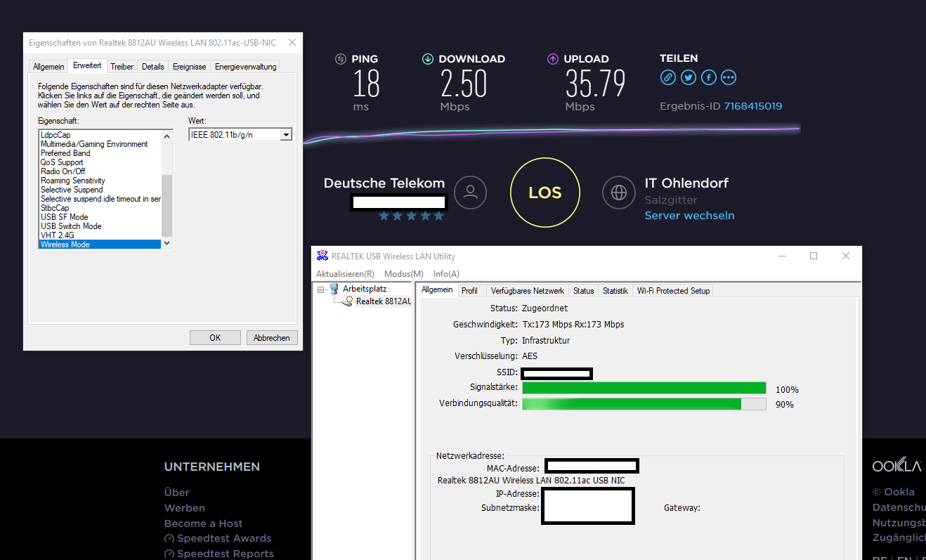This screenshot has width=926, height=560.
Task: Select the StbcCap property
Action: coord(100,208)
